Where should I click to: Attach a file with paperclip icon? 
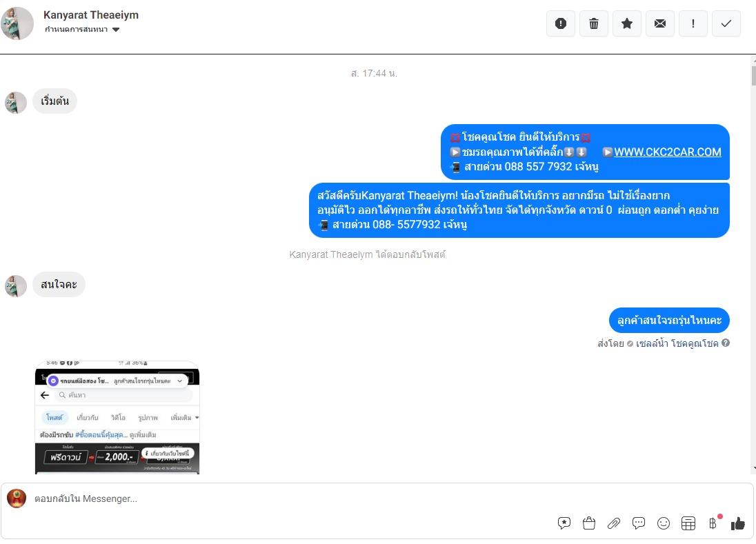[614, 523]
